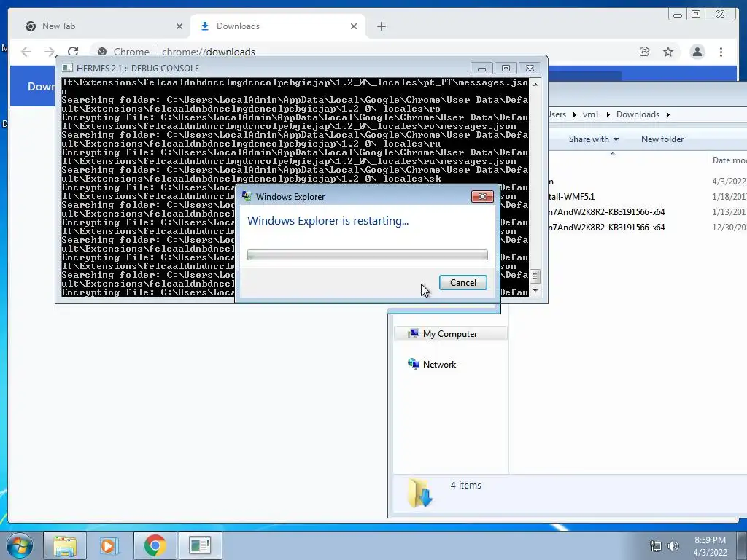
Task: Click the Chrome address bar URL
Action: pyautogui.click(x=208, y=52)
